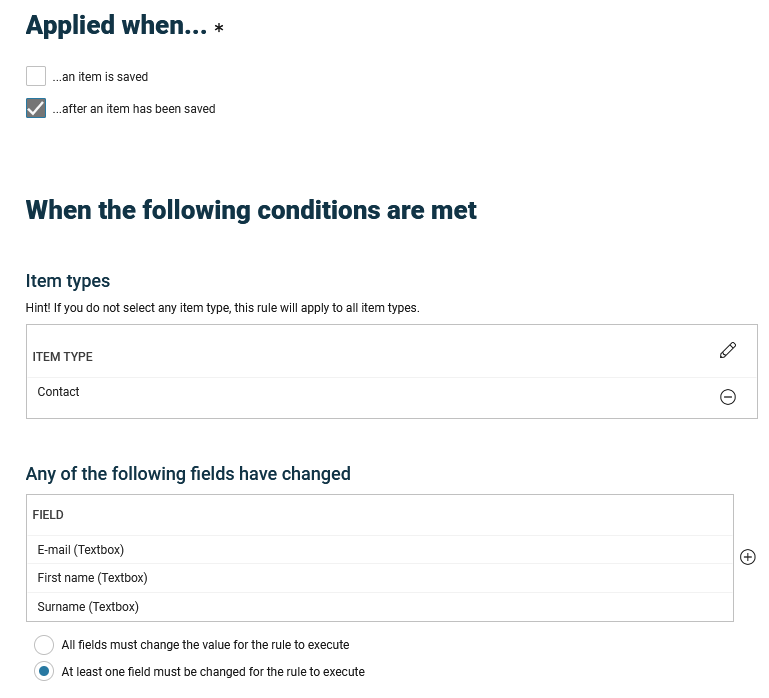Click the ITEM TYPE column header

tap(63, 357)
